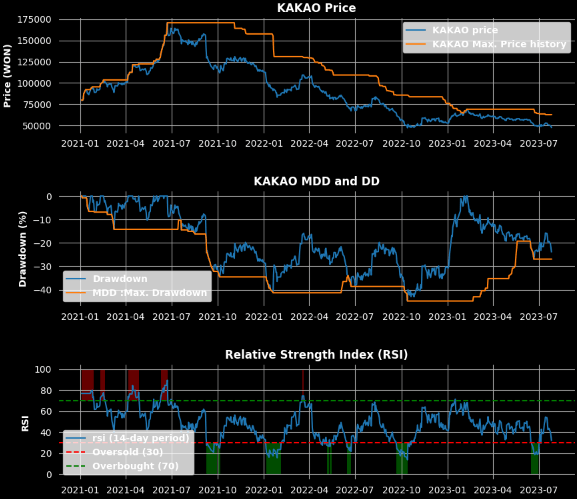This screenshot has height=499, width=577.
Task: Click the 0 tick on the RSI axis
Action: pyautogui.click(x=49, y=475)
